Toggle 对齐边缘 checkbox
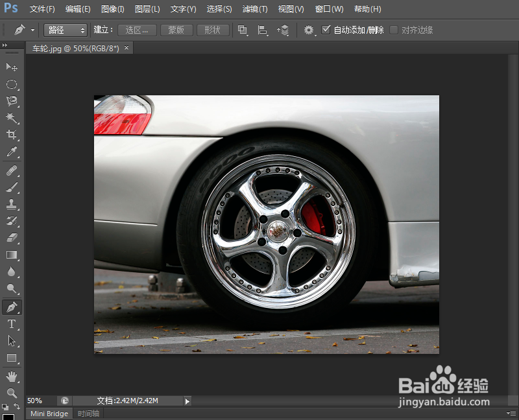519x420 pixels. coord(394,30)
